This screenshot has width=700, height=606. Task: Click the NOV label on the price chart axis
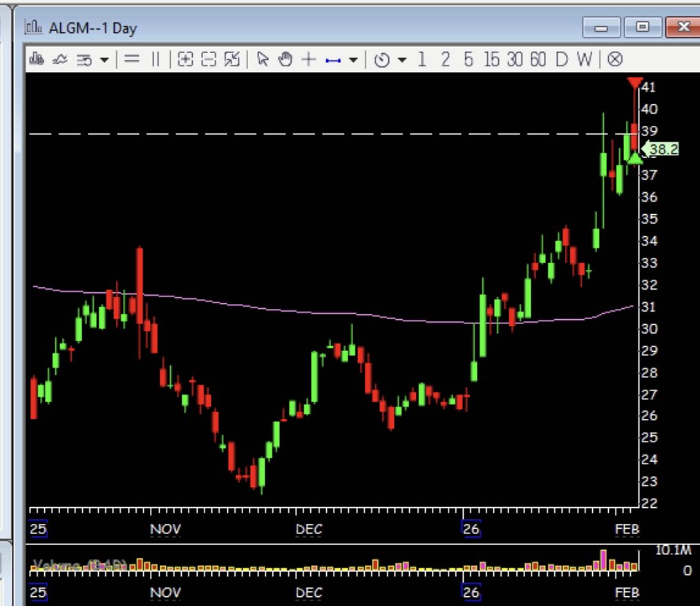click(165, 529)
